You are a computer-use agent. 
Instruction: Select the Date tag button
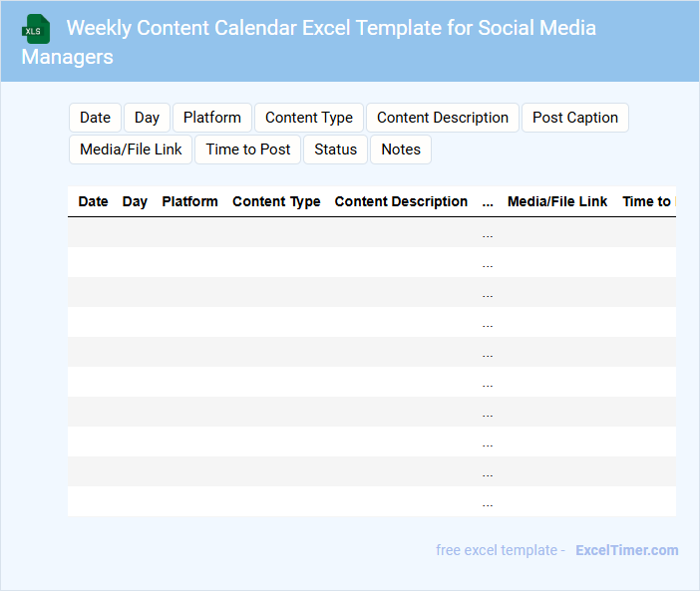(95, 118)
